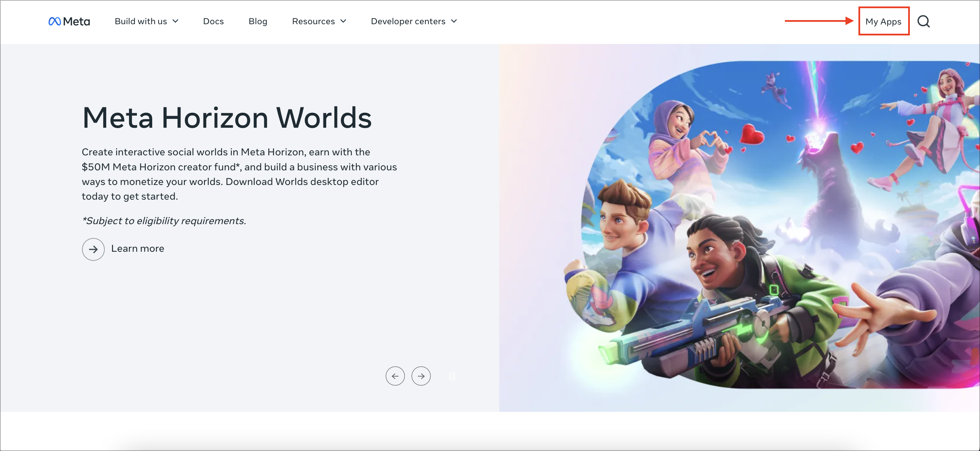This screenshot has height=451, width=980.
Task: Click the circled arrow beside Learn more
Action: point(93,249)
